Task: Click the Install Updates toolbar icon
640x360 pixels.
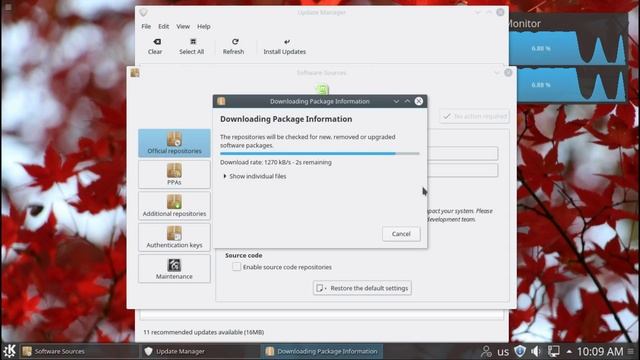Action: click(x=284, y=46)
